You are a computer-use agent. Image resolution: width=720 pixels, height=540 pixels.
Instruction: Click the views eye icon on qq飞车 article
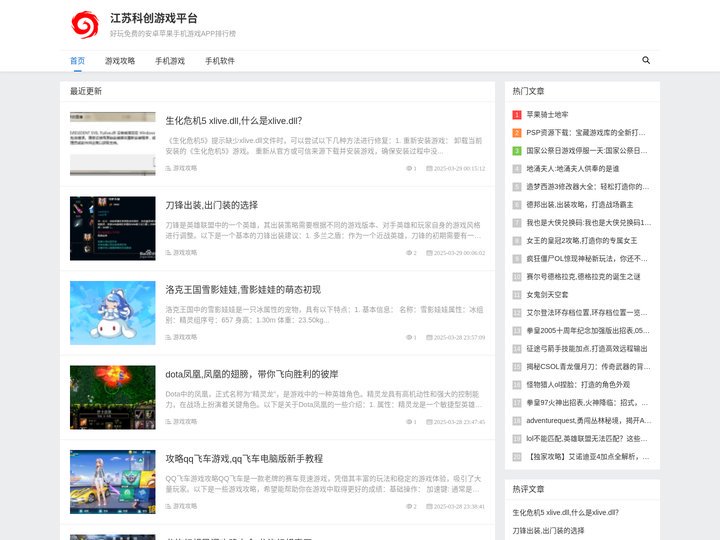[x=409, y=506]
